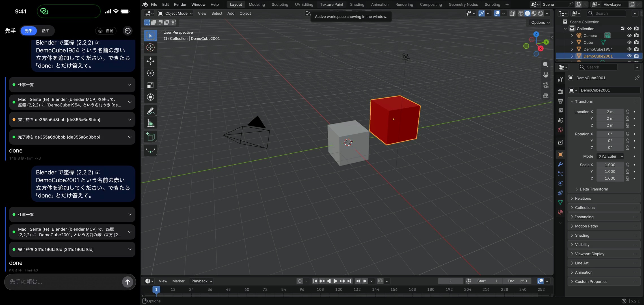Click the send arrow button in chat
644x305 pixels.
(127, 282)
